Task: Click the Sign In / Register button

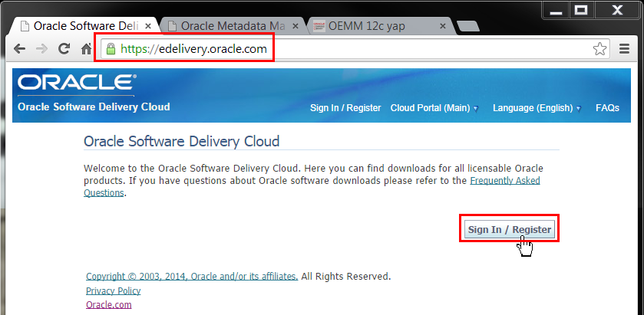Action: [x=509, y=229]
